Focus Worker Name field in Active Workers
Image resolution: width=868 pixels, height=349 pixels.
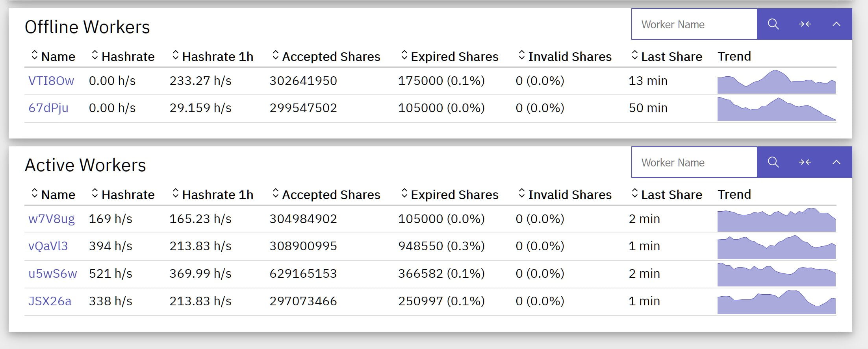694,162
